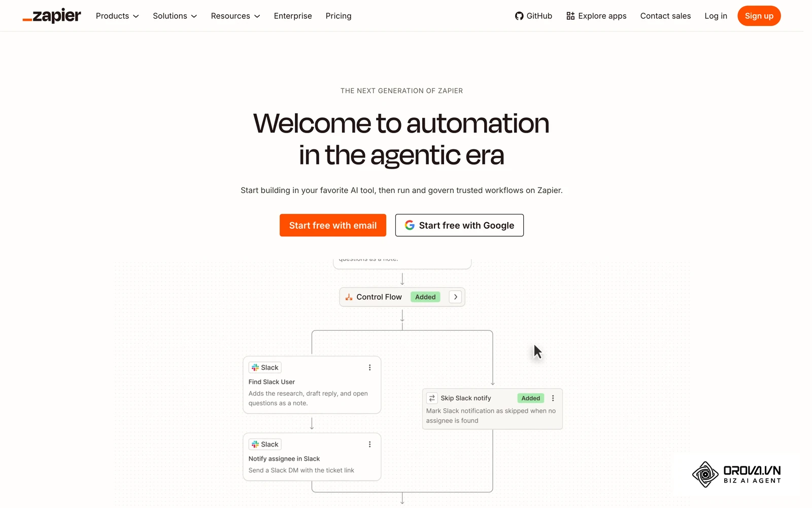Image resolution: width=812 pixels, height=508 pixels.
Task: Expand the Solutions dropdown menu
Action: point(175,16)
